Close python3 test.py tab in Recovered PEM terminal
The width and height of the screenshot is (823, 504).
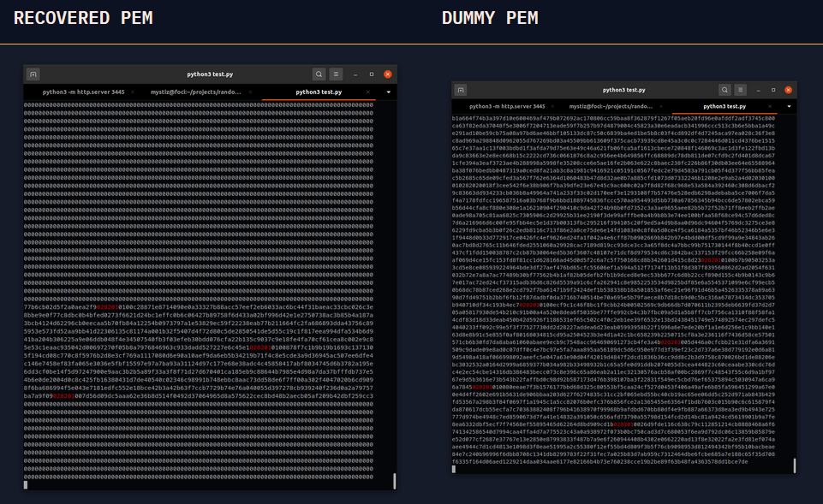point(367,92)
